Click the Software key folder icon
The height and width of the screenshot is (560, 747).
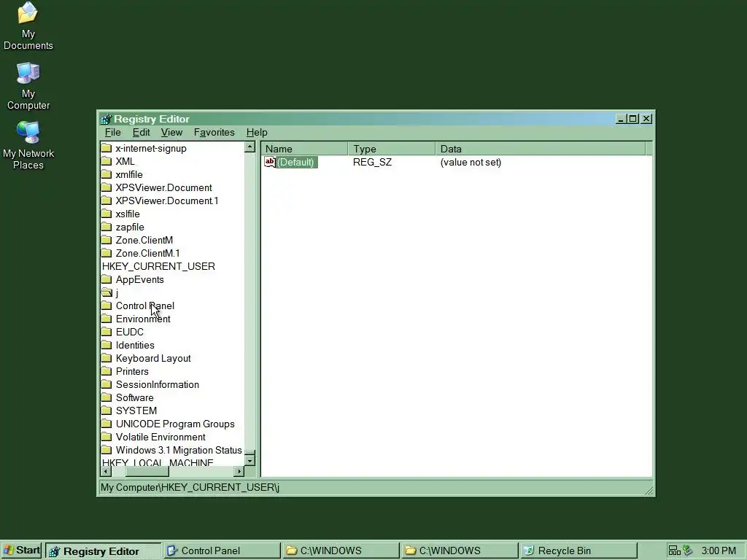pyautogui.click(x=107, y=397)
